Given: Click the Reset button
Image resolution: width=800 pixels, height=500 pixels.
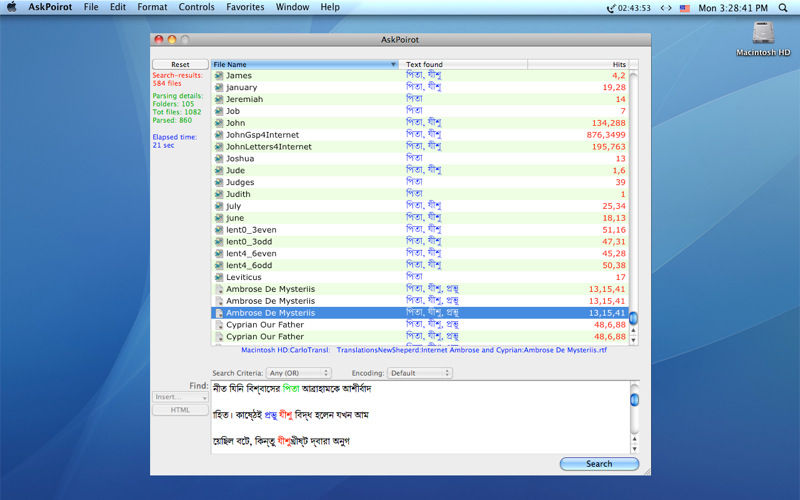Looking at the screenshot, I should 180,64.
